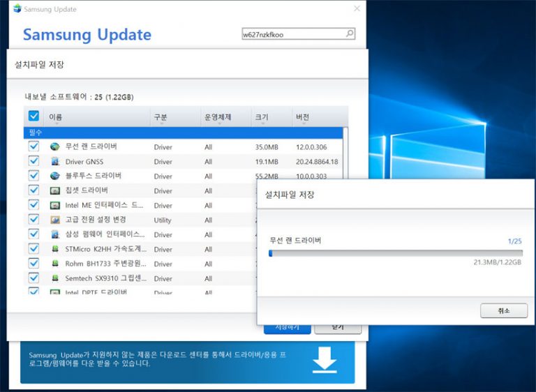This screenshot has width=536, height=392.
Task: Click the Semtech SX9310 row name
Action: coord(106,278)
